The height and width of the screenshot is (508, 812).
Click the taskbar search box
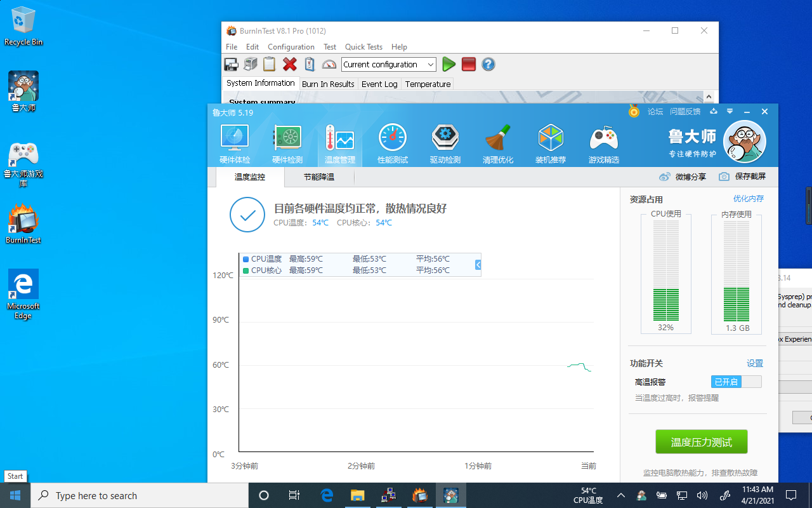140,495
